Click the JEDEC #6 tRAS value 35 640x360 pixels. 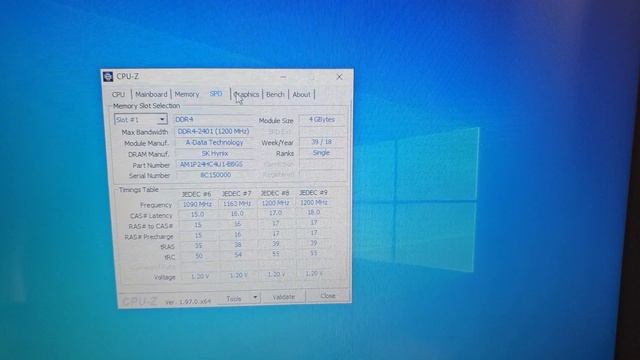tap(198, 246)
